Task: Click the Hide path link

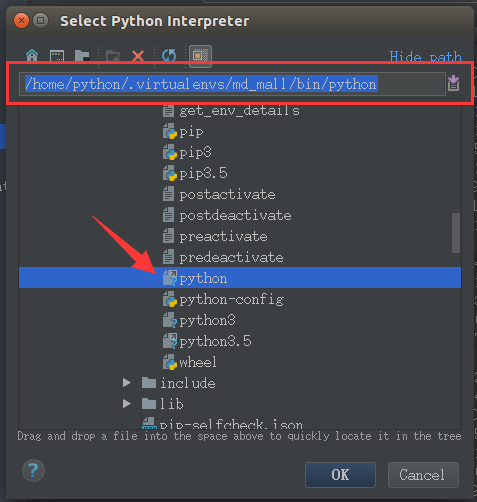Action: [x=425, y=57]
